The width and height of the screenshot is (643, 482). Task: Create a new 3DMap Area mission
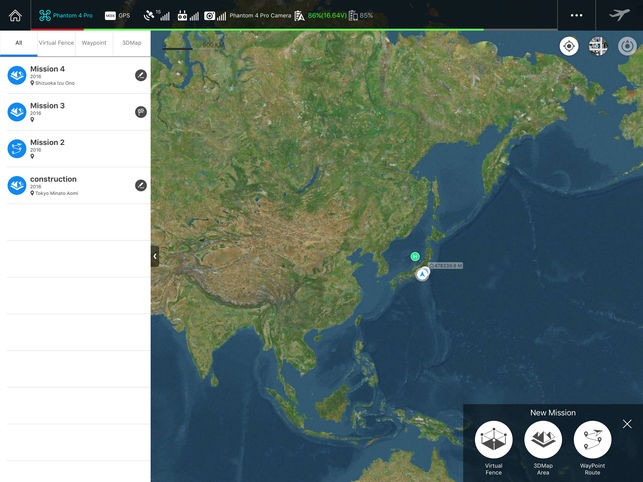pos(543,440)
